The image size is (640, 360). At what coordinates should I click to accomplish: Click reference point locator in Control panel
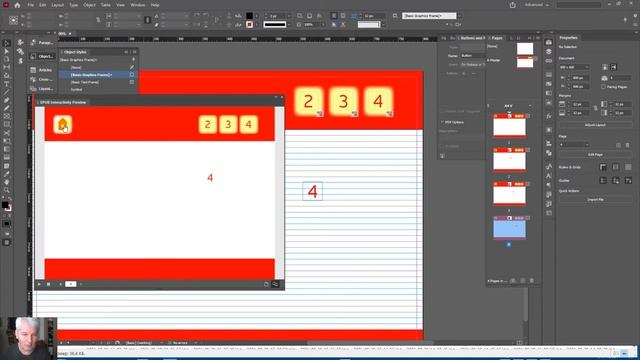13,20
